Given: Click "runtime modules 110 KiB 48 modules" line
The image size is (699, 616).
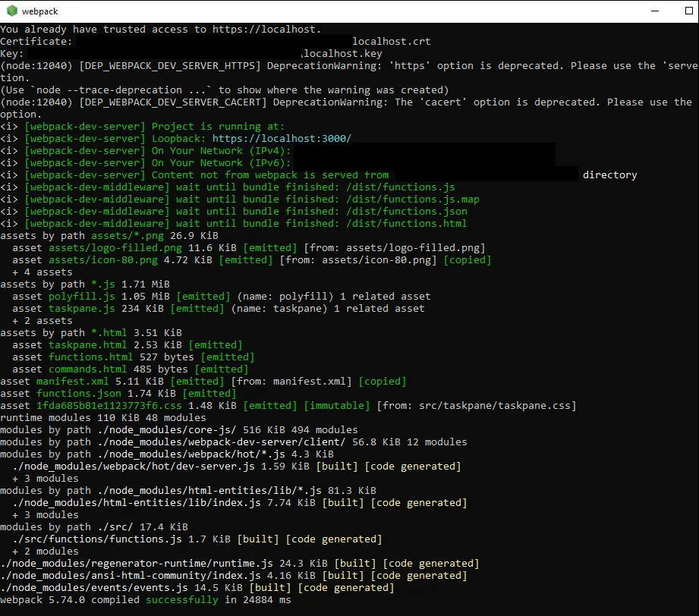Looking at the screenshot, I should tap(103, 418).
